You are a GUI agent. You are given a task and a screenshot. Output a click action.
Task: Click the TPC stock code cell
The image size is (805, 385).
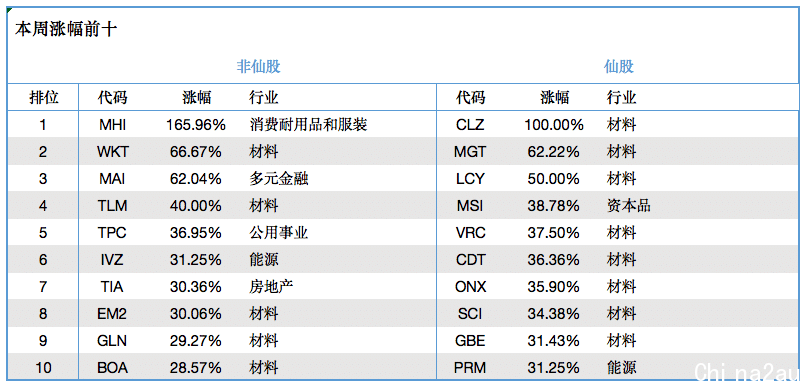(x=112, y=233)
